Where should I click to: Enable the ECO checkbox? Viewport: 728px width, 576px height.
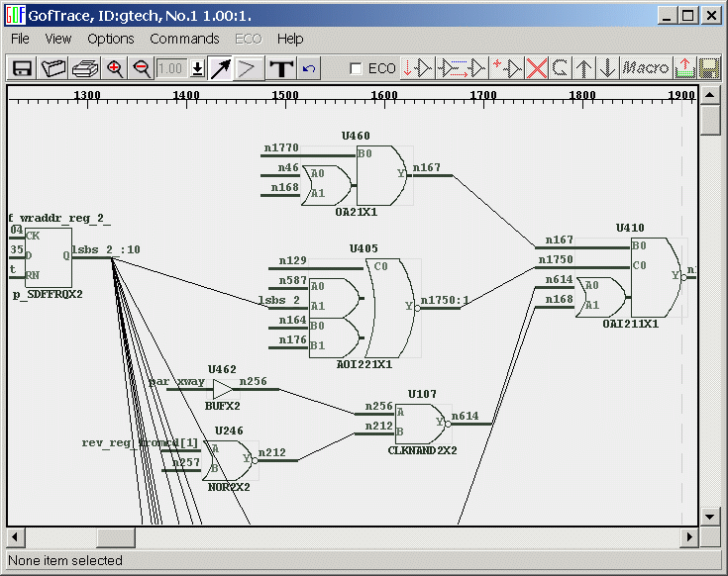point(357,69)
